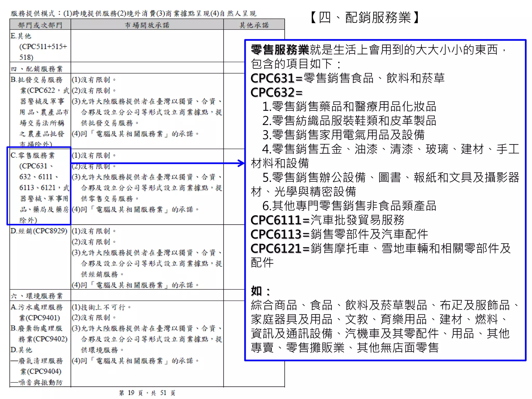Click the text (1)技術上不可行。
This screenshot has height=399, width=532.
tap(102, 307)
